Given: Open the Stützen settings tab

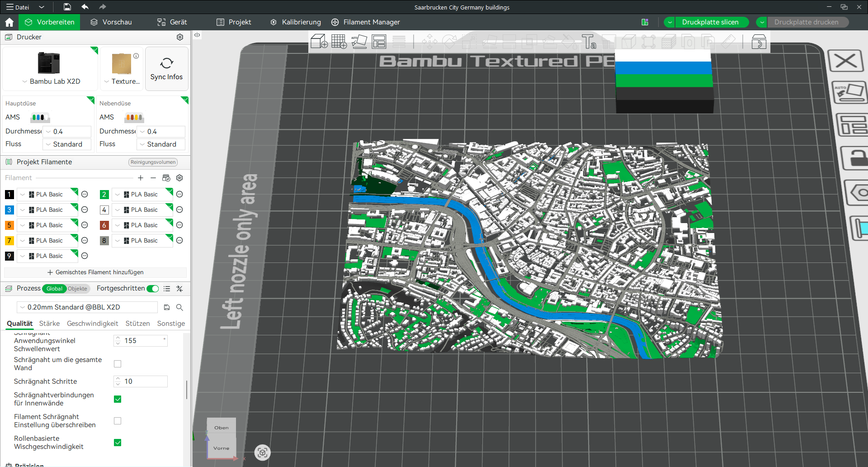Looking at the screenshot, I should [137, 324].
